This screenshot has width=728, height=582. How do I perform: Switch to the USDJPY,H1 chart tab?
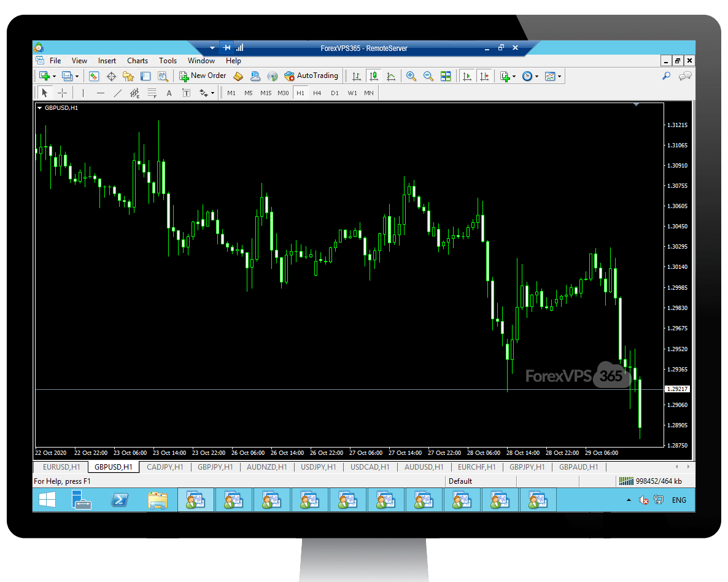click(317, 467)
